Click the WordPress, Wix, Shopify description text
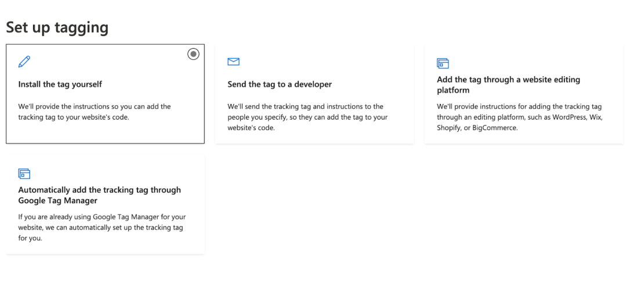644x281 pixels. (520, 117)
